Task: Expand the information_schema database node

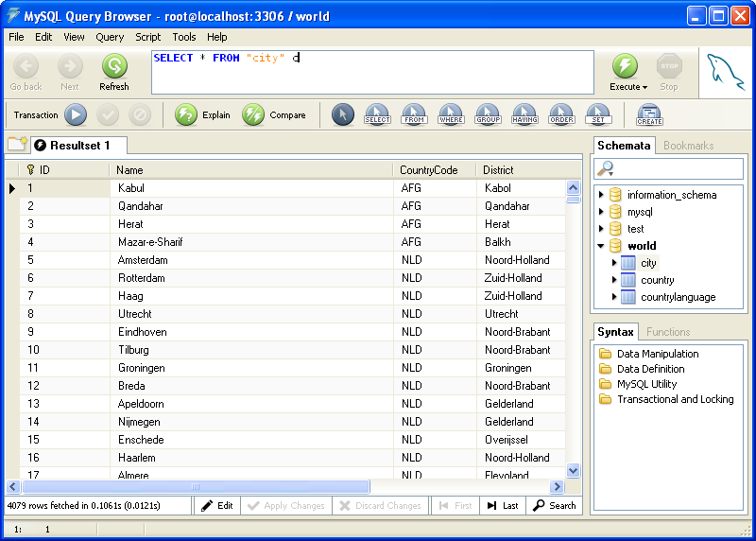Action: click(x=601, y=195)
